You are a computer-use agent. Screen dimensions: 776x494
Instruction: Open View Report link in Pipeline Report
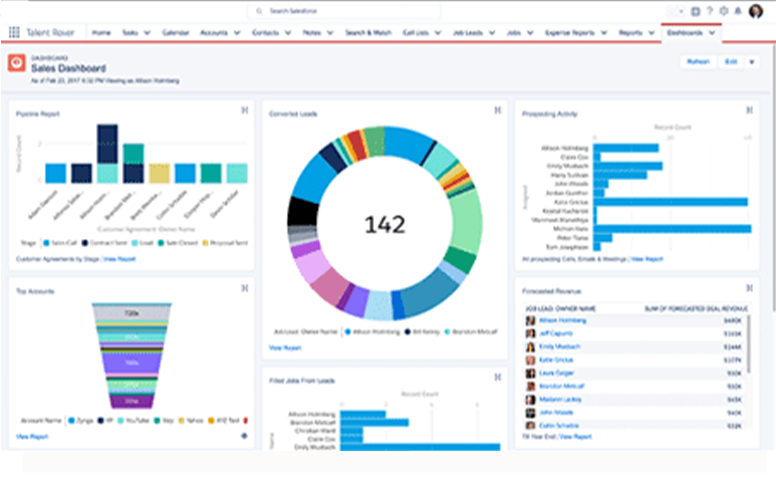pyautogui.click(x=119, y=259)
